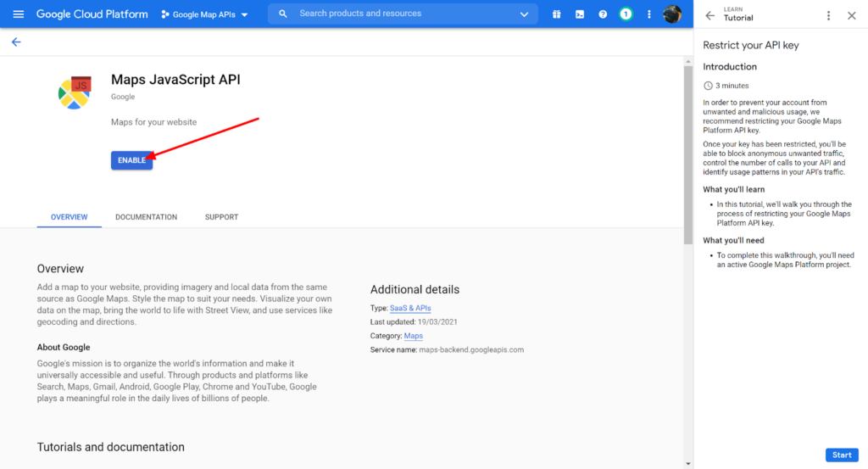Close the Tutorial panel
Screen dimensions: 868x469
pos(851,15)
